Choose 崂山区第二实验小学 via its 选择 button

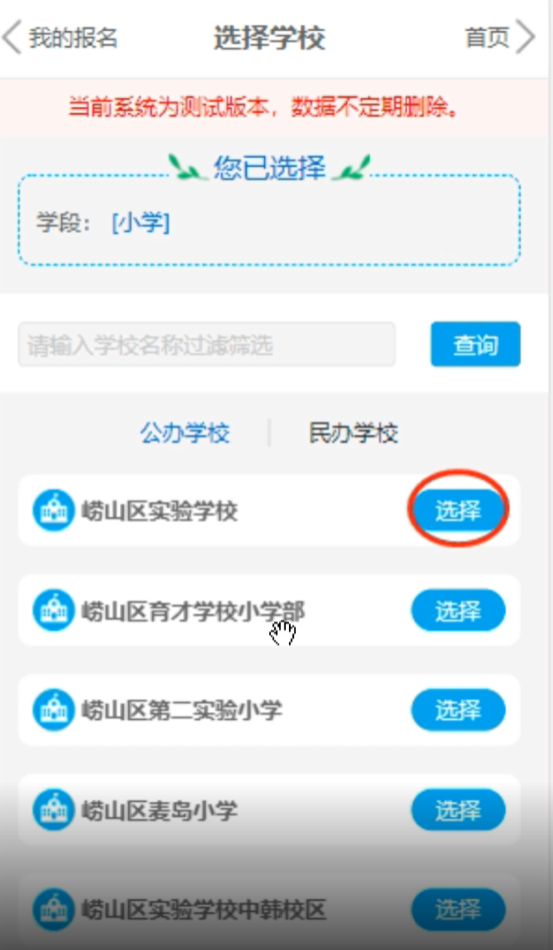(x=459, y=709)
